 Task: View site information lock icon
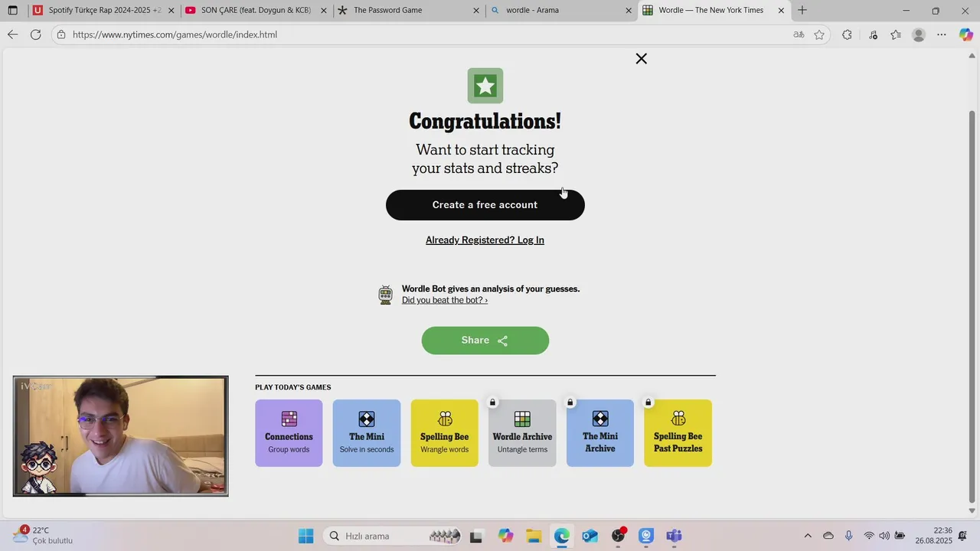click(x=61, y=34)
